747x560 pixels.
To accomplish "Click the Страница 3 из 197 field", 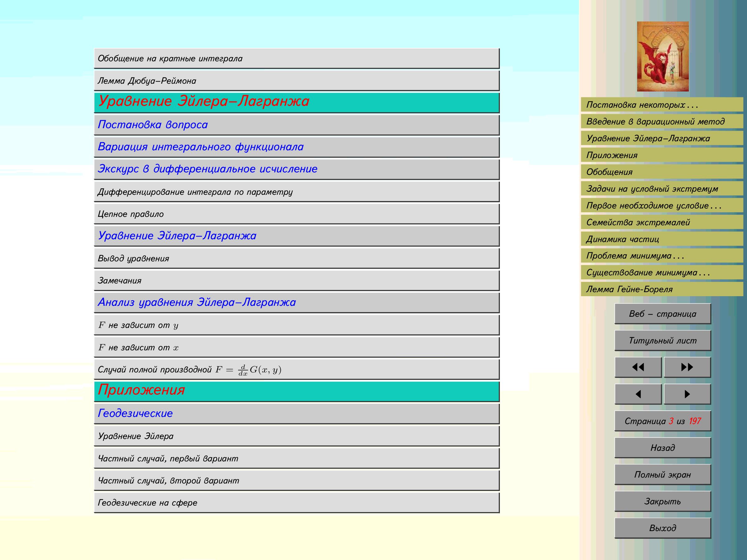I will point(662,421).
